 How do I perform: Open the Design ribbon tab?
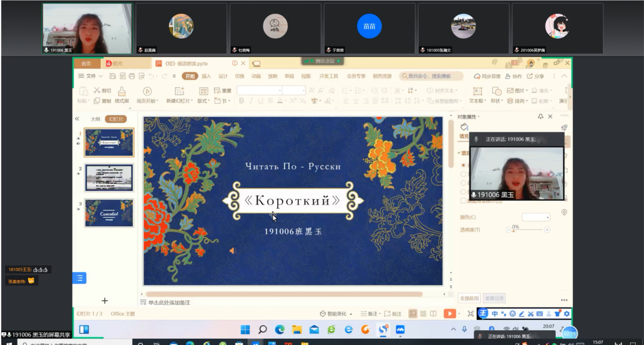[x=223, y=76]
